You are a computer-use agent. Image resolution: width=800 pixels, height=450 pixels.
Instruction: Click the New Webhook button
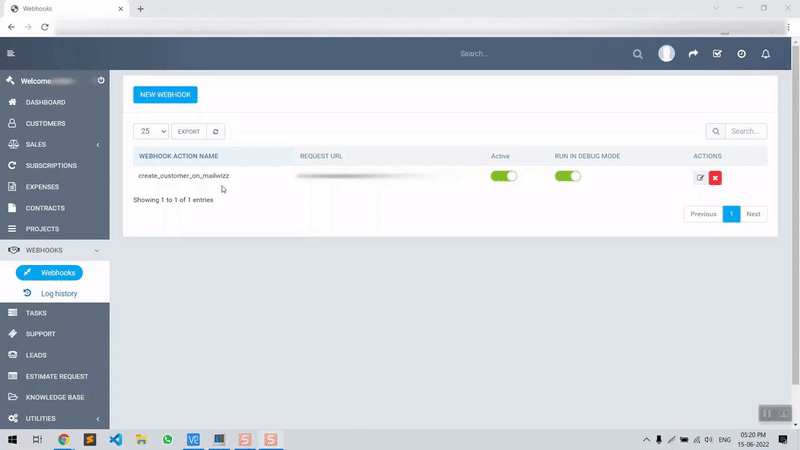pos(165,95)
